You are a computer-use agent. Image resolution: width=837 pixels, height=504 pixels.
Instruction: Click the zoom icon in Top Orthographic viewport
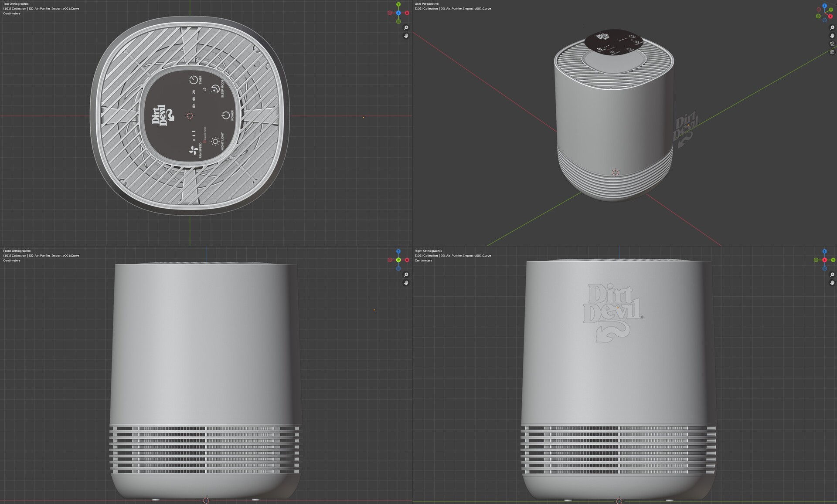pos(406,28)
